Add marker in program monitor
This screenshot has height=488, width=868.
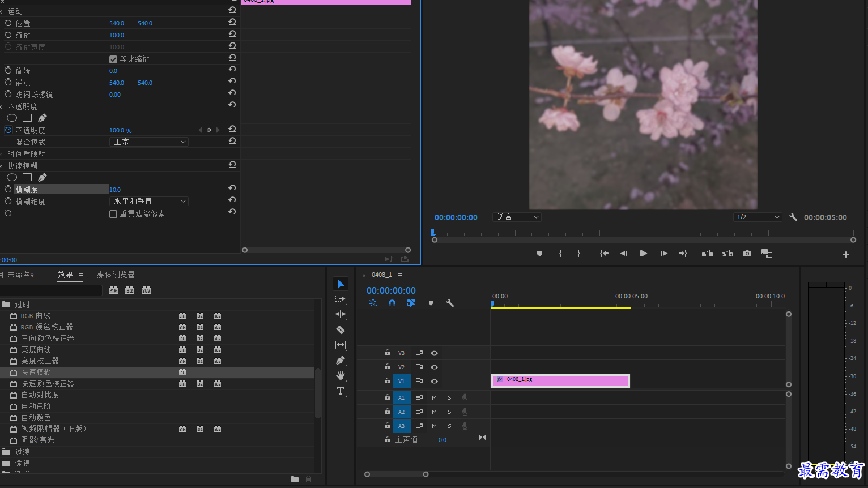[539, 254]
